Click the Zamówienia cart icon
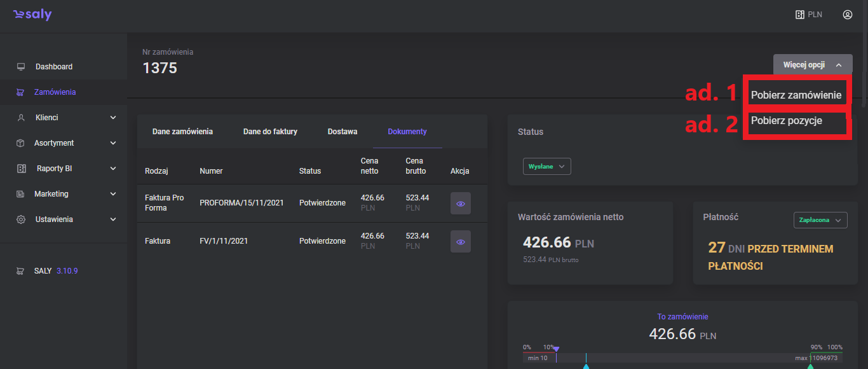 coord(20,92)
